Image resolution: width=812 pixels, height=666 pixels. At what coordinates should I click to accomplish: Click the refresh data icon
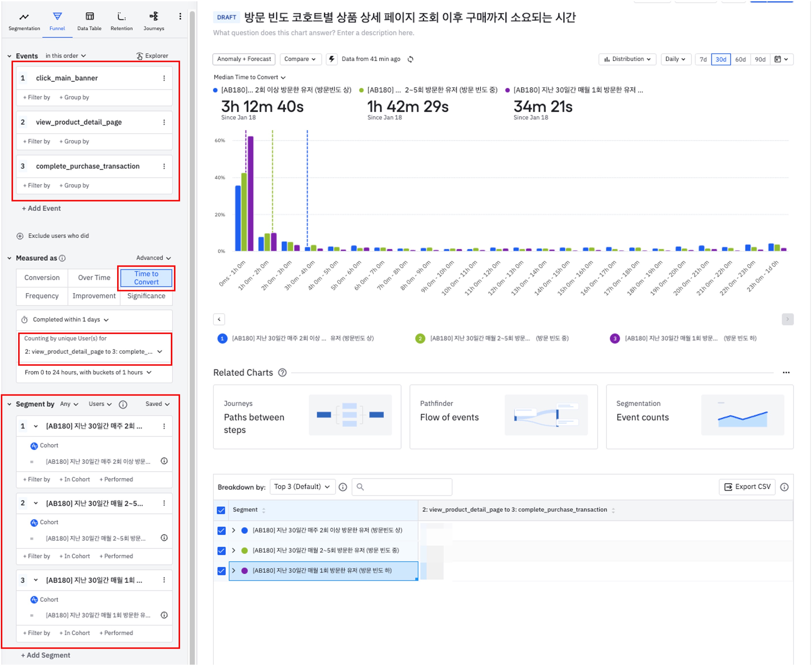click(410, 59)
